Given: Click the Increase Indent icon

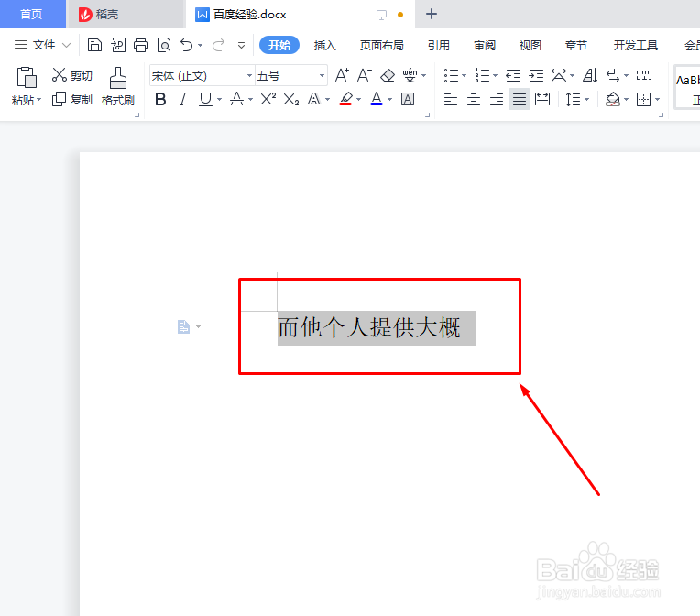Looking at the screenshot, I should point(536,75).
